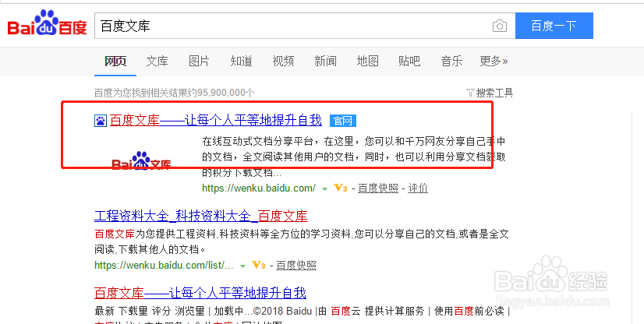Expand dropdown arrow after wenku.baidu.com/list URL
The width and height of the screenshot is (644, 324).
pyautogui.click(x=242, y=266)
